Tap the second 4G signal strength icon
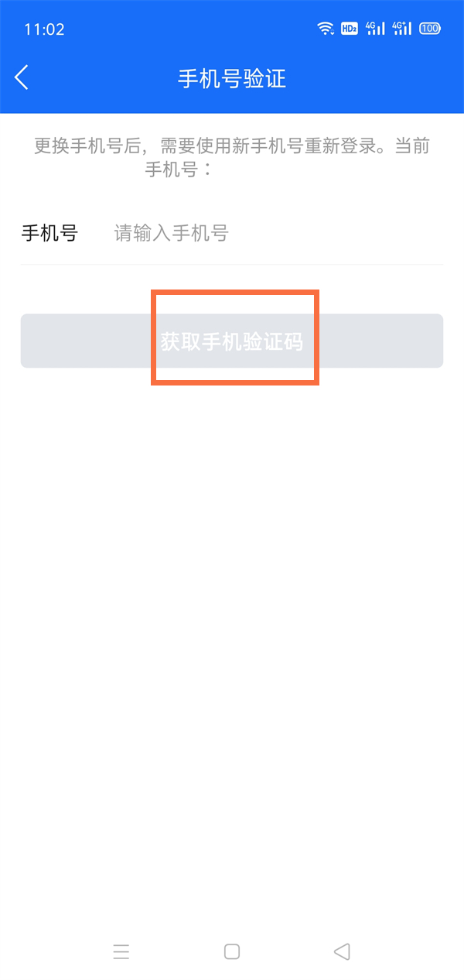 (402, 29)
